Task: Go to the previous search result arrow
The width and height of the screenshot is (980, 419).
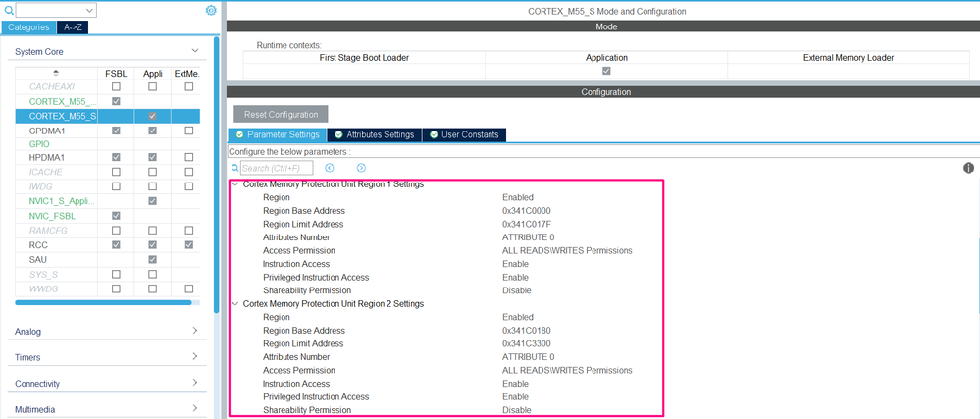Action: click(x=330, y=168)
